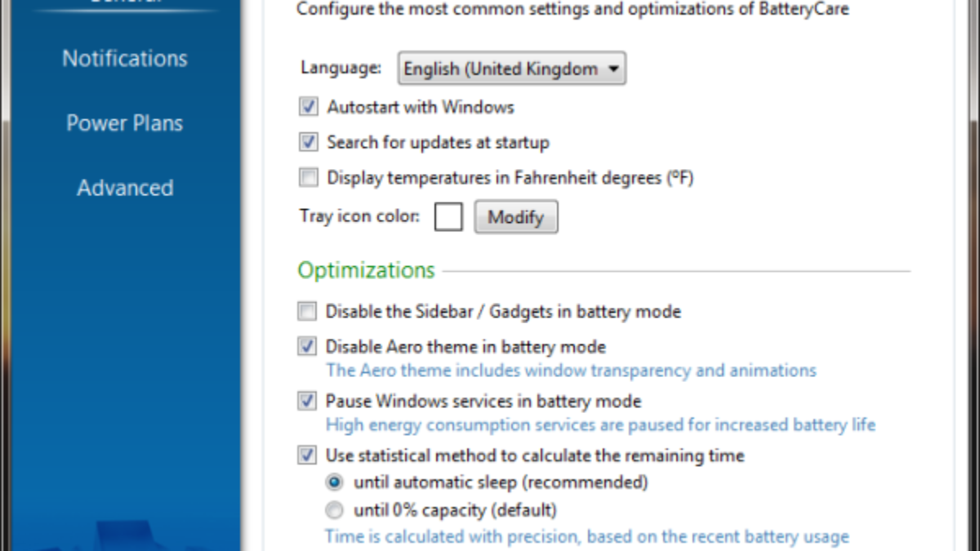Click the Autostart with Windows label

pyautogui.click(x=421, y=107)
